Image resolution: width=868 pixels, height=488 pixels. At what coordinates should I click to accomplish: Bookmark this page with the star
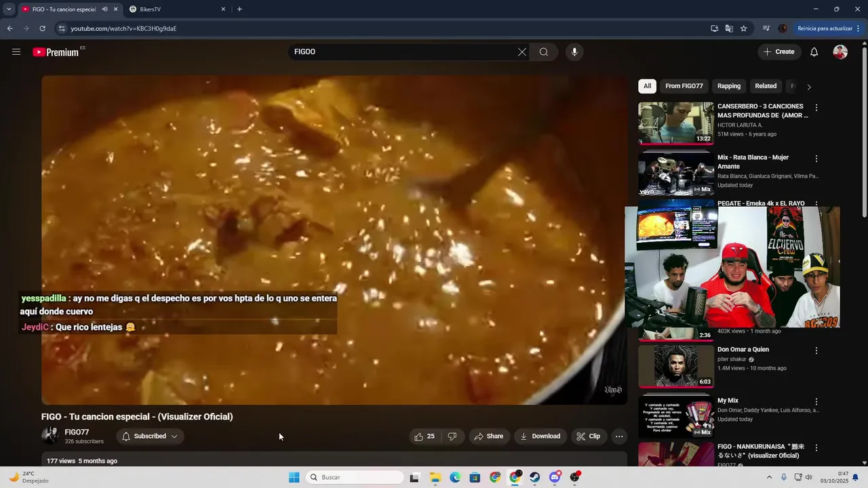[744, 28]
